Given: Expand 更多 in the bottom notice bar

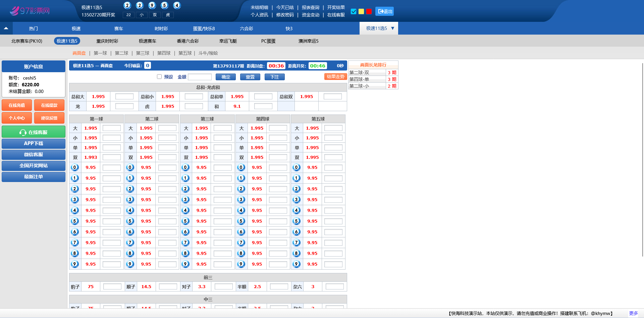Looking at the screenshot, I should click(x=633, y=313).
